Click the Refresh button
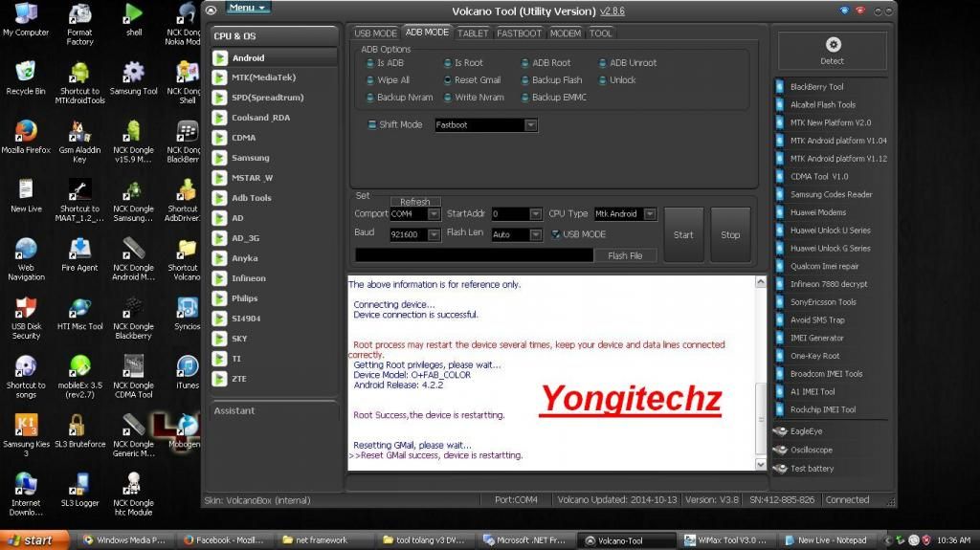The width and height of the screenshot is (980, 550). pyautogui.click(x=415, y=201)
